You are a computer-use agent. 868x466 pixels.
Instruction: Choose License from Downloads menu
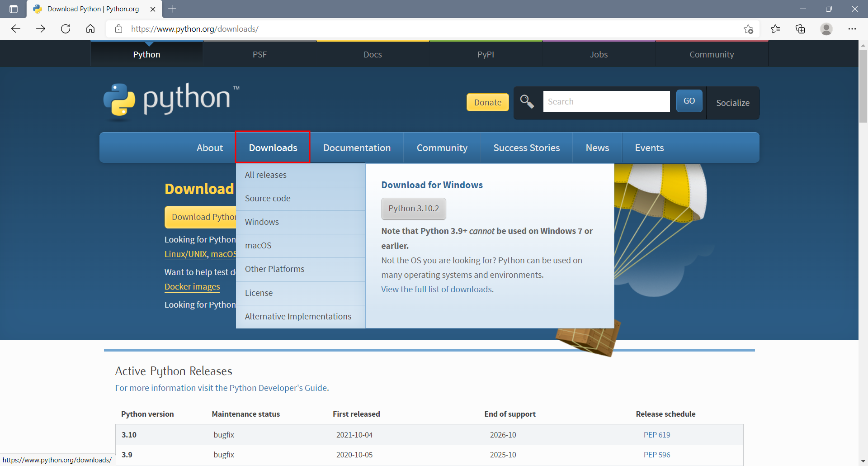click(x=301, y=293)
